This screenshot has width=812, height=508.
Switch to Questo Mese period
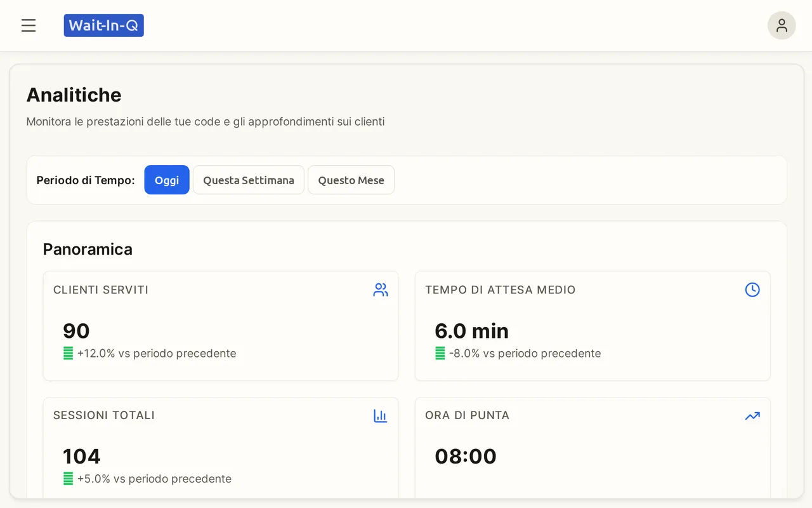pos(351,180)
